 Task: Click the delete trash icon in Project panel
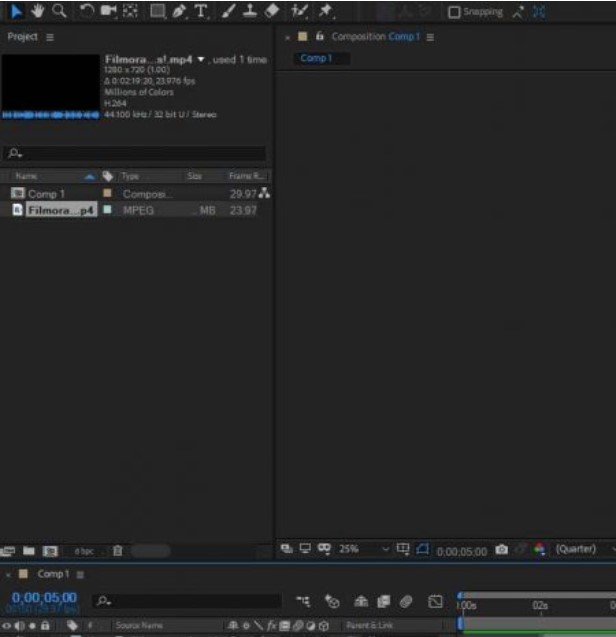click(117, 550)
